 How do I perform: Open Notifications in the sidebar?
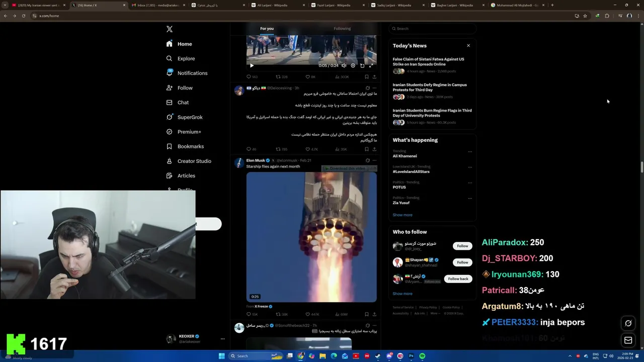[187, 73]
